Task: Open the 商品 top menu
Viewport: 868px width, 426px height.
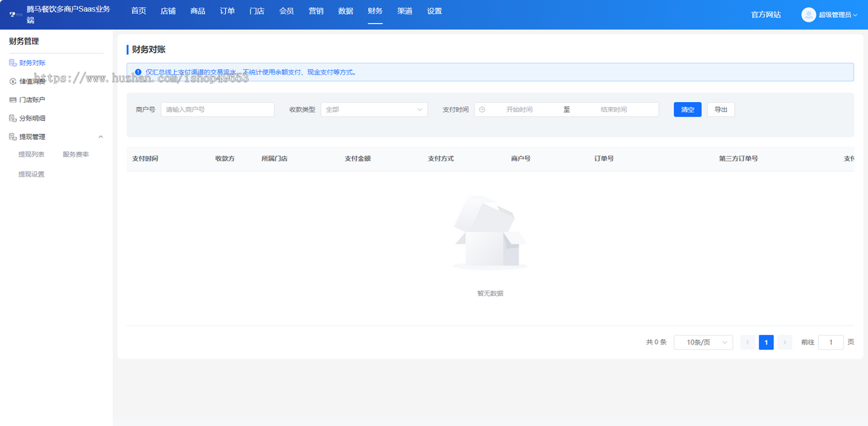Action: (197, 11)
